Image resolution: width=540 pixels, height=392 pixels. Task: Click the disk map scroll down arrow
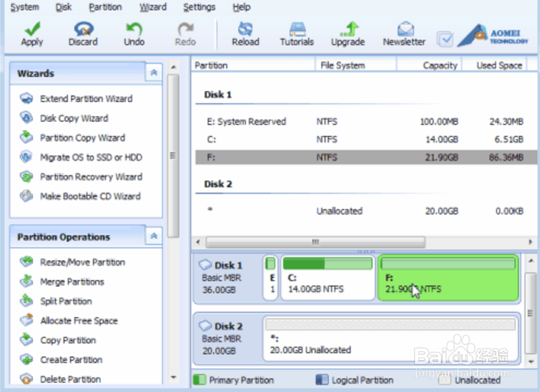click(531, 362)
